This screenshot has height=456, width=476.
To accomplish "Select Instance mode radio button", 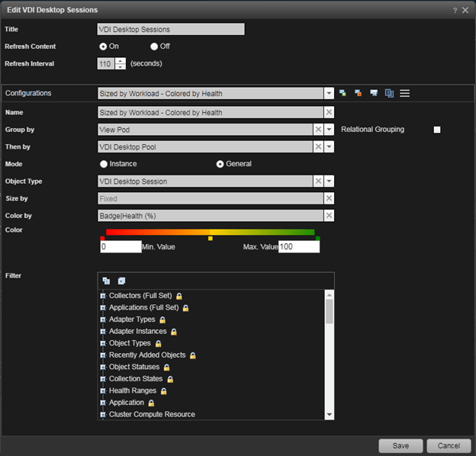I will [x=104, y=164].
